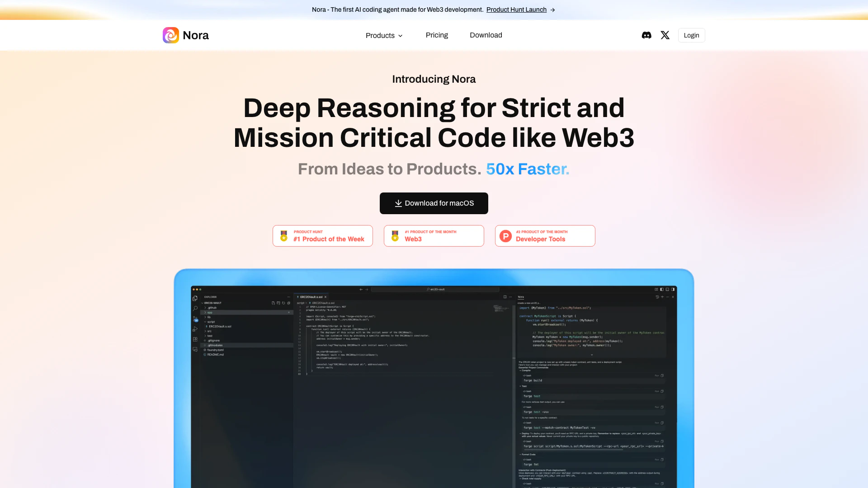Open the Extensions icon in IDE activity bar

click(x=195, y=339)
